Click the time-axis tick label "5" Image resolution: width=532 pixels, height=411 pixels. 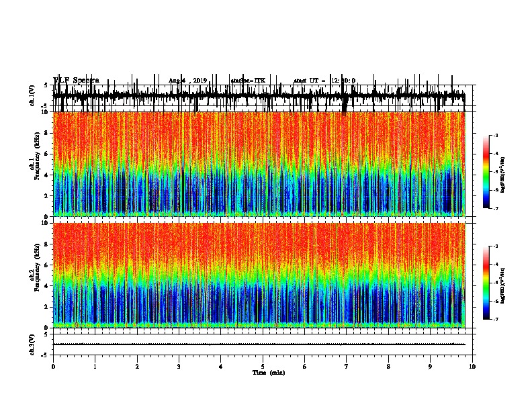pyautogui.click(x=263, y=367)
